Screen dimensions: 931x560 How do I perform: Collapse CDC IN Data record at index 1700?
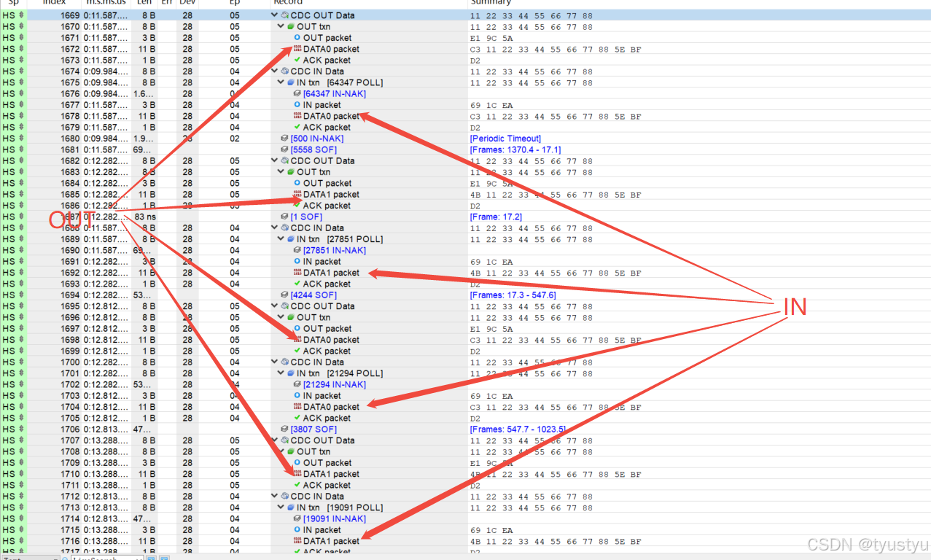click(275, 362)
